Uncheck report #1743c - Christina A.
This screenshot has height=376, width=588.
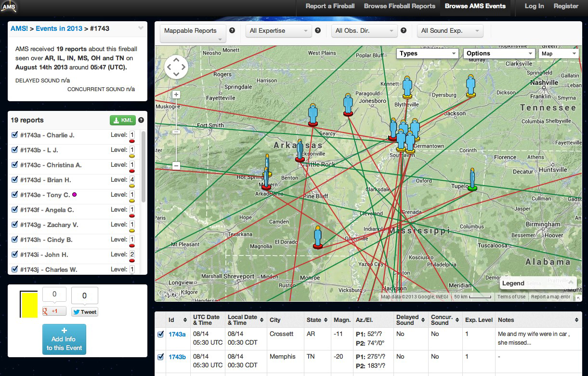tap(14, 165)
